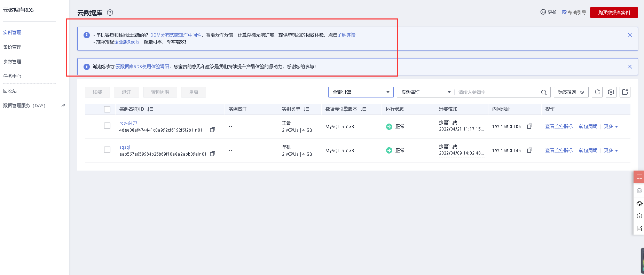This screenshot has width=644, height=275.
Task: Refresh the instance list
Action: (x=597, y=92)
